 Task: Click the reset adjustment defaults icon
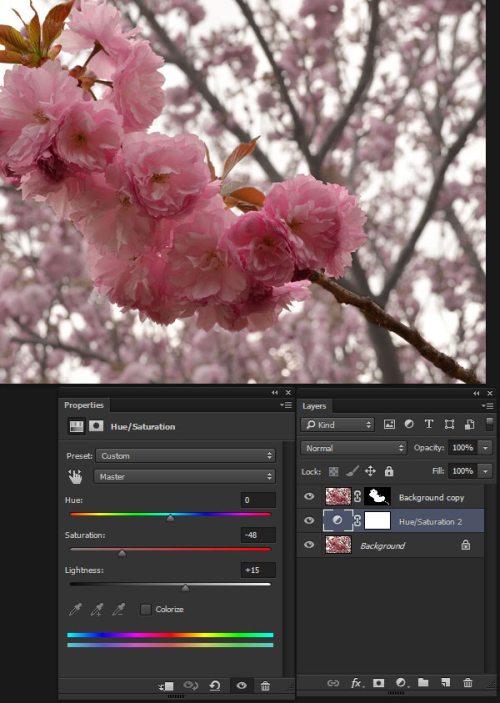(215, 685)
